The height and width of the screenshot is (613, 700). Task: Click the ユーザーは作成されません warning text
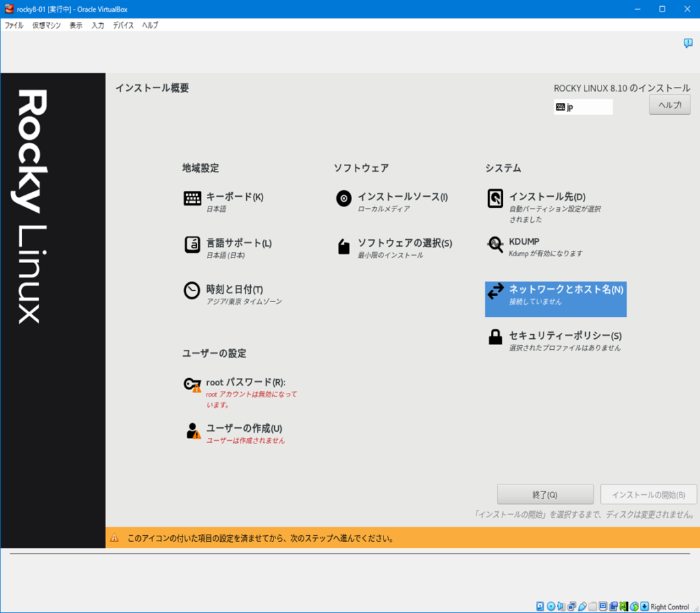[245, 441]
